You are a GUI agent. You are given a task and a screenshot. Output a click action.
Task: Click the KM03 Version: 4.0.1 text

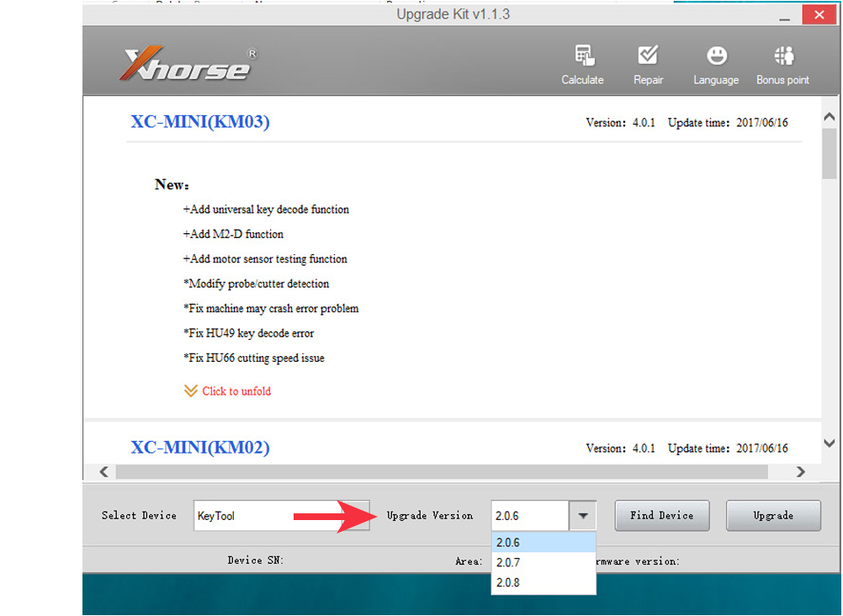[620, 123]
